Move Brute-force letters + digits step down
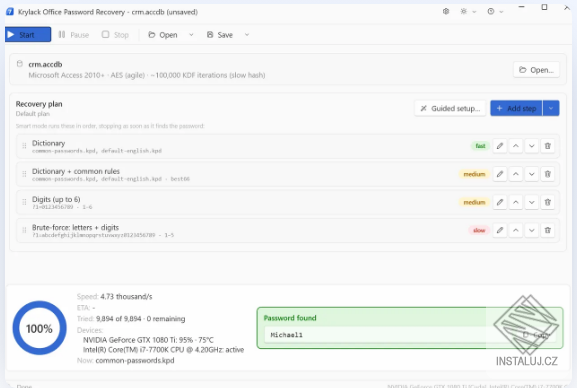The width and height of the screenshot is (577, 388). [x=532, y=230]
